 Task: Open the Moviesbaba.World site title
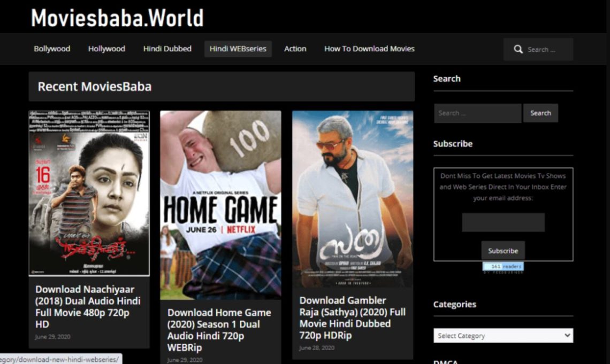click(117, 18)
